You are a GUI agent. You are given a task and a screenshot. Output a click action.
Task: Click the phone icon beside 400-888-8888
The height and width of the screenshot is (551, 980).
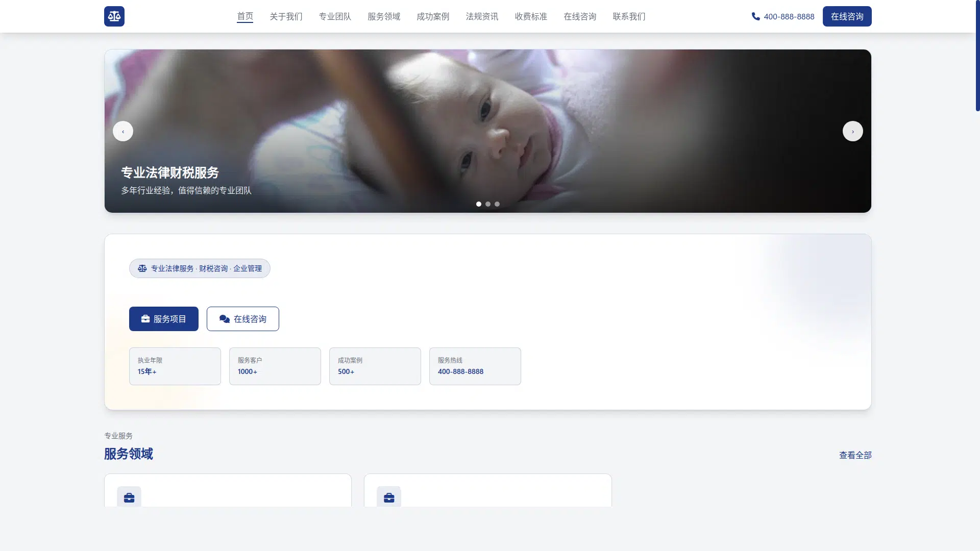[755, 16]
